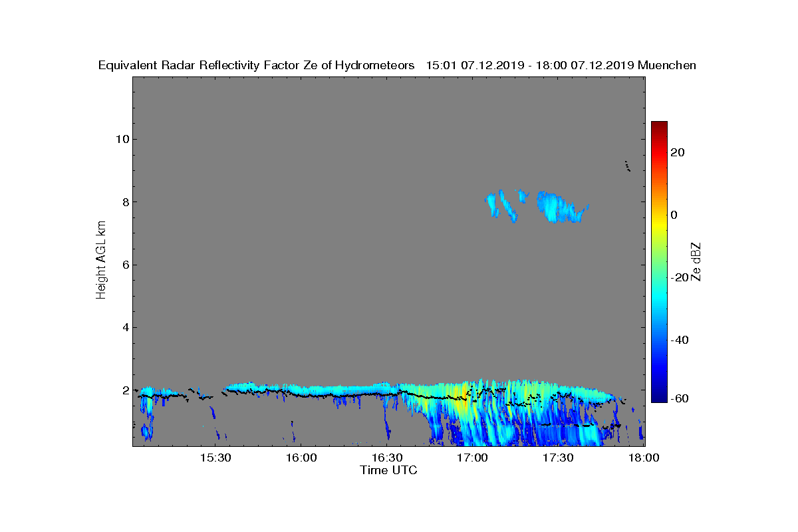Click the 17:00 time tick label
The image size is (798, 532).
[472, 458]
